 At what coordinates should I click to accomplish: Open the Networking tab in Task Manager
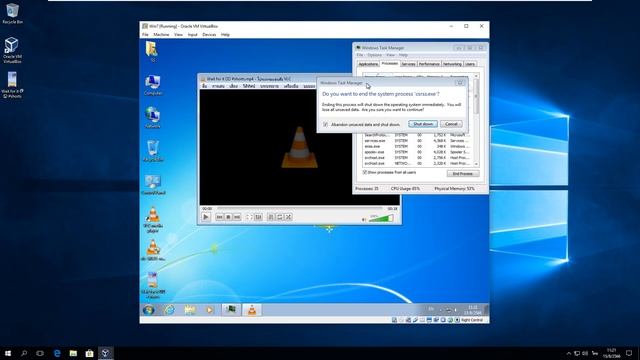[452, 64]
